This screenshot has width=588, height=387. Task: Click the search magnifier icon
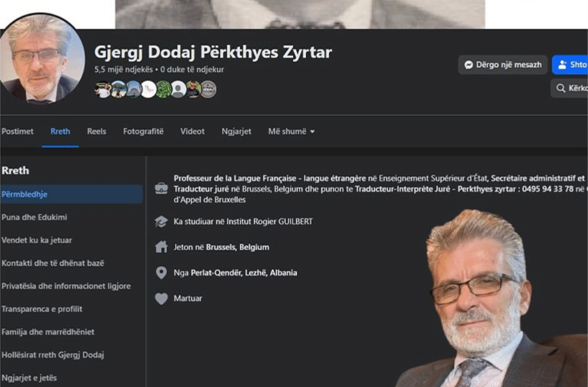pyautogui.click(x=561, y=88)
